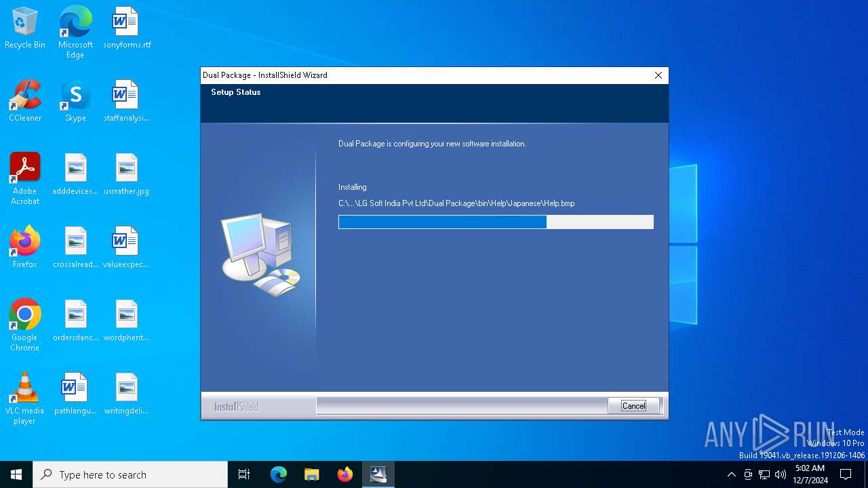Click the installation progress bar
This screenshot has height=488, width=868.
[x=496, y=222]
